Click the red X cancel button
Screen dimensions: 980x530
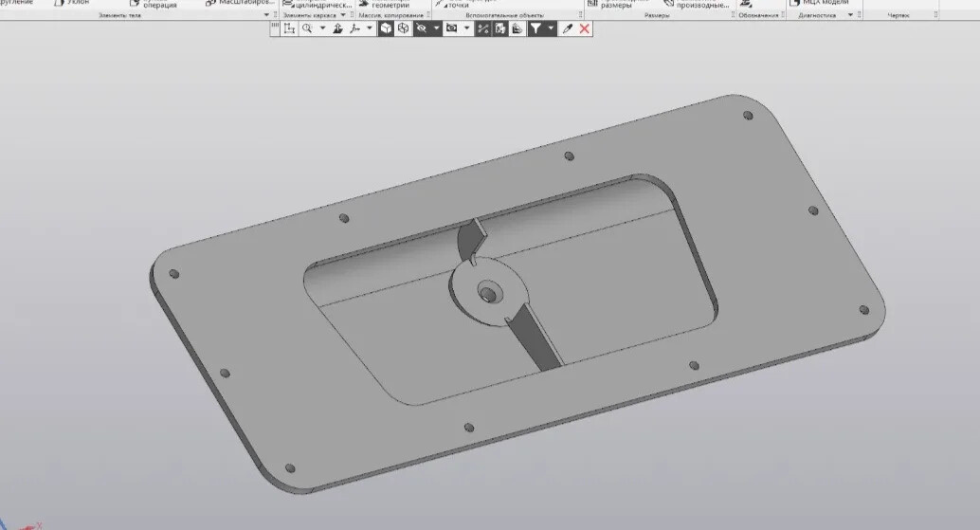click(585, 28)
